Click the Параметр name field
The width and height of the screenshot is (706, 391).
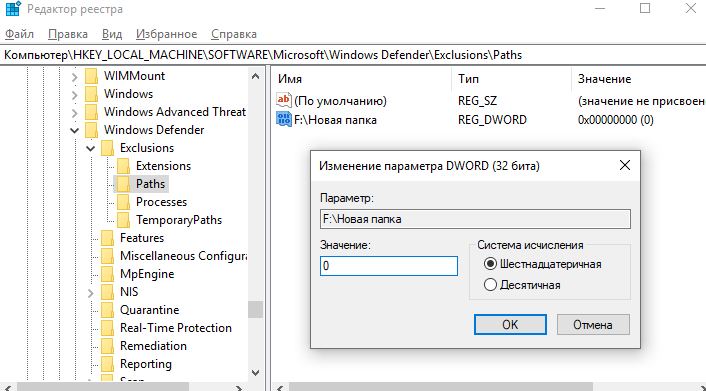pos(475,219)
